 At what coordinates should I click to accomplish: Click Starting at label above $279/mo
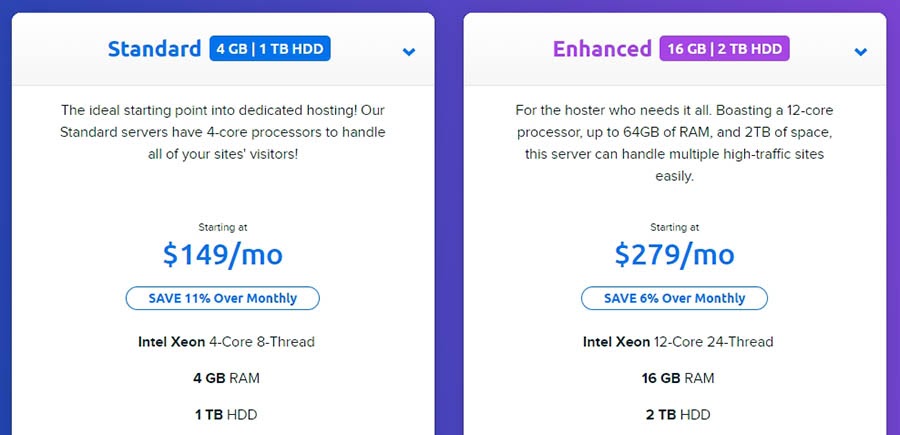coord(674,227)
